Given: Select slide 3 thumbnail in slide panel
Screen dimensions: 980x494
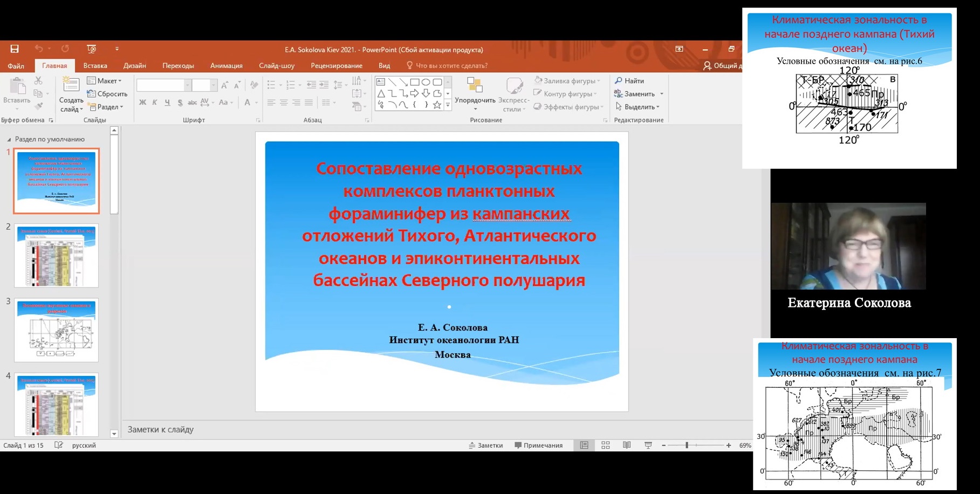Looking at the screenshot, I should point(57,330).
